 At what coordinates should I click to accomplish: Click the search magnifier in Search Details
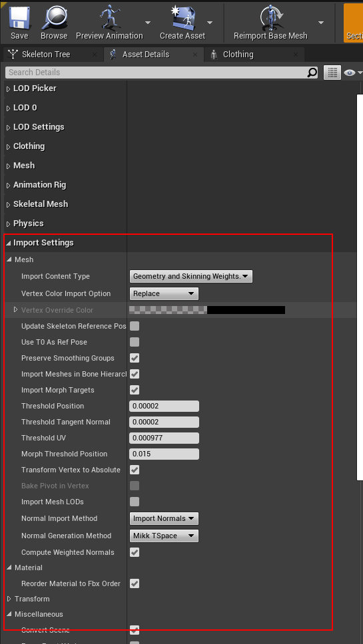pos(312,73)
